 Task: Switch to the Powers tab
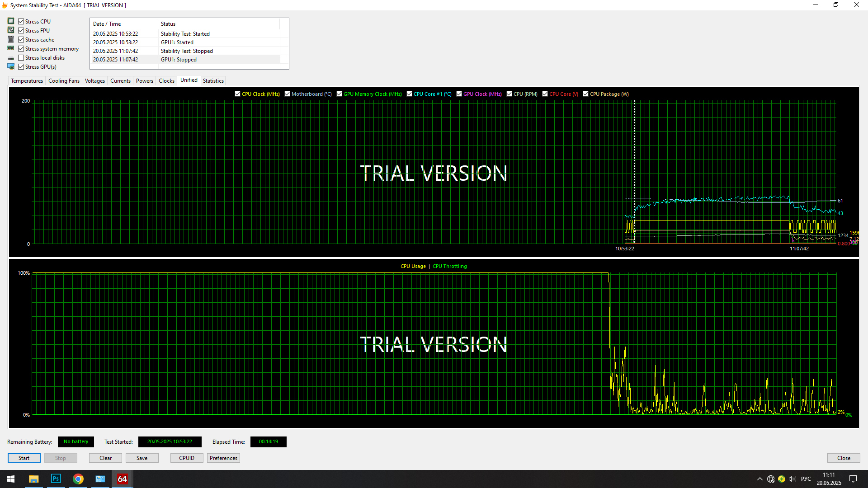tap(145, 81)
